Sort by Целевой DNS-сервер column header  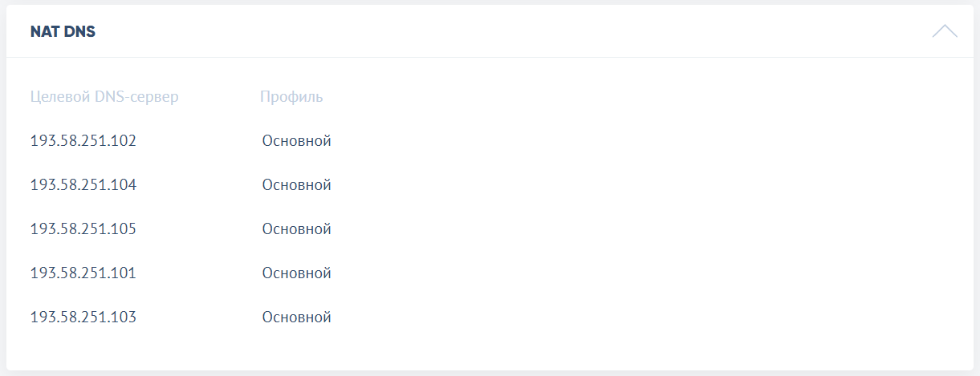104,97
